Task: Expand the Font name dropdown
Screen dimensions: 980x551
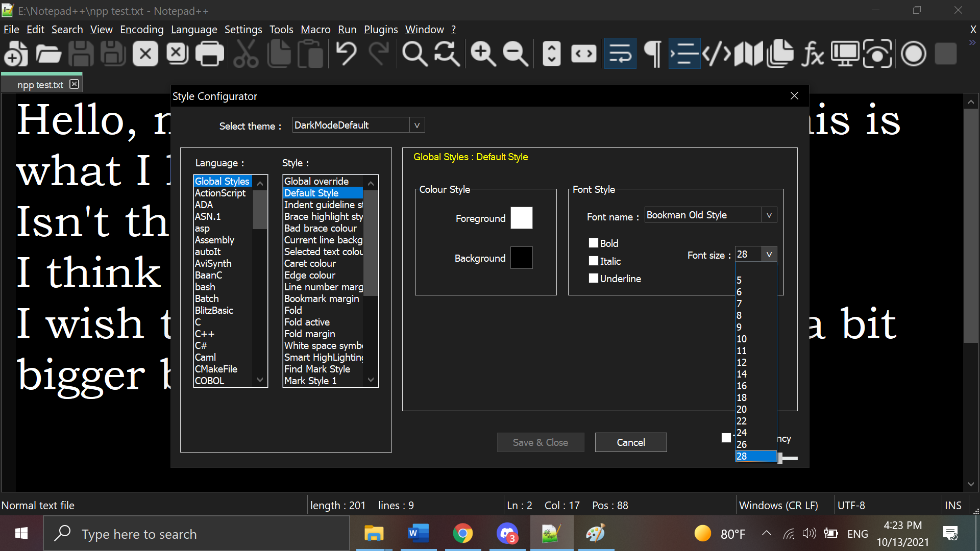Action: coord(769,215)
